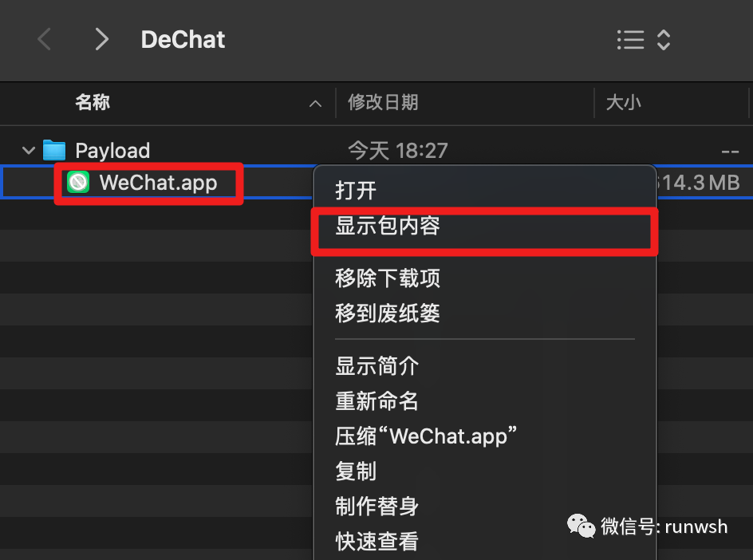This screenshot has height=560, width=753.
Task: Collapse the Payload folder disclosure arrow
Action: pos(29,150)
